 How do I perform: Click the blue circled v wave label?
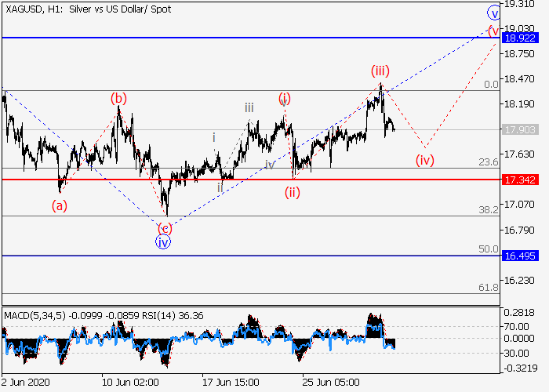493,13
